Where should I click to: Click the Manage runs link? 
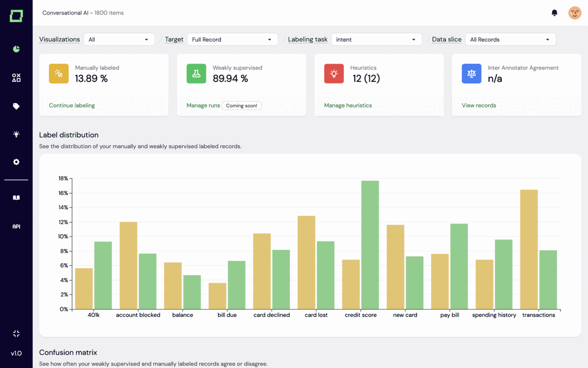point(203,105)
